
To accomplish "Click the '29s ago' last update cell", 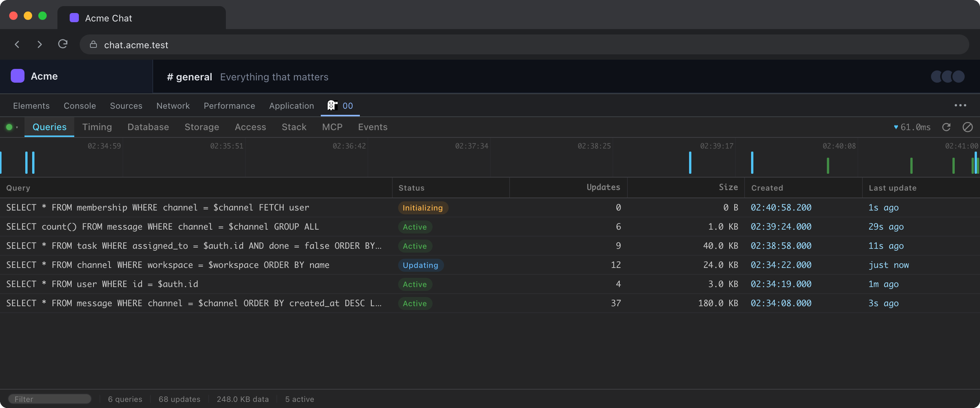I will (886, 227).
